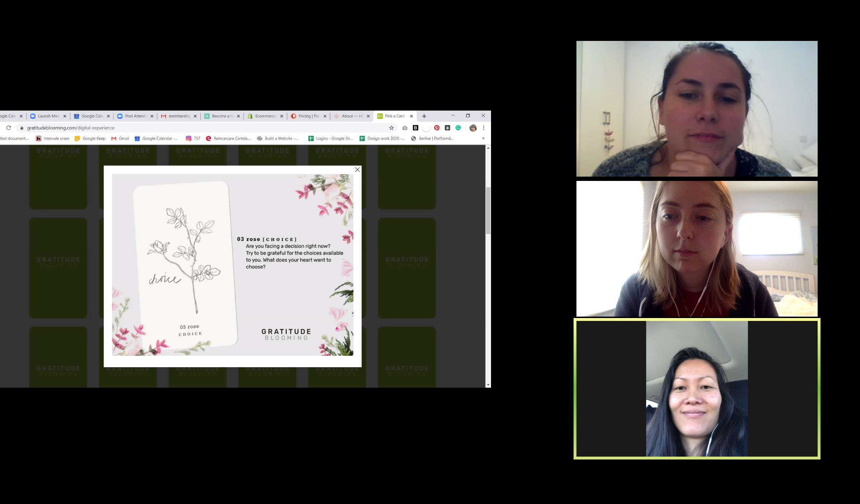
Task: Open Design work 2020 bookmark
Action: (382, 138)
